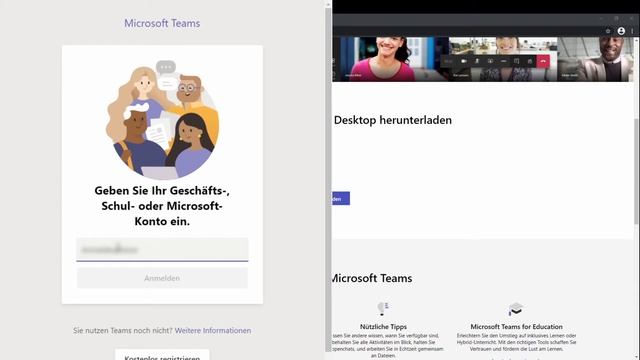Screen dimensions: 640x360
Task: Open the browser profile avatar icon
Action: click(x=621, y=31)
